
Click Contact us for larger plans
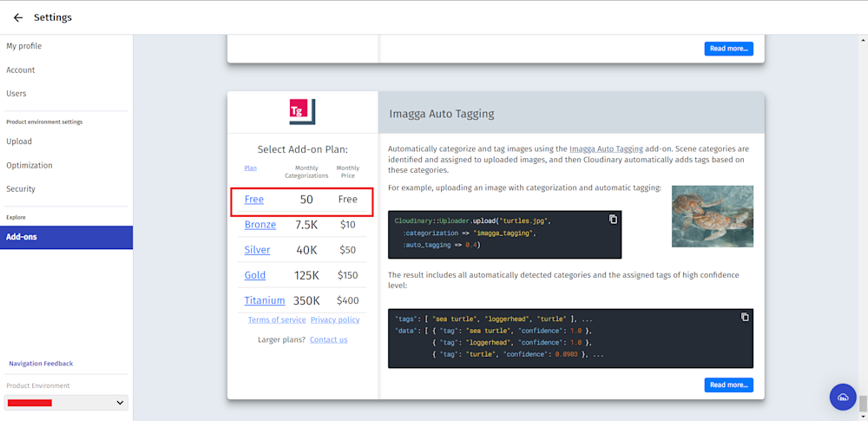tap(329, 339)
